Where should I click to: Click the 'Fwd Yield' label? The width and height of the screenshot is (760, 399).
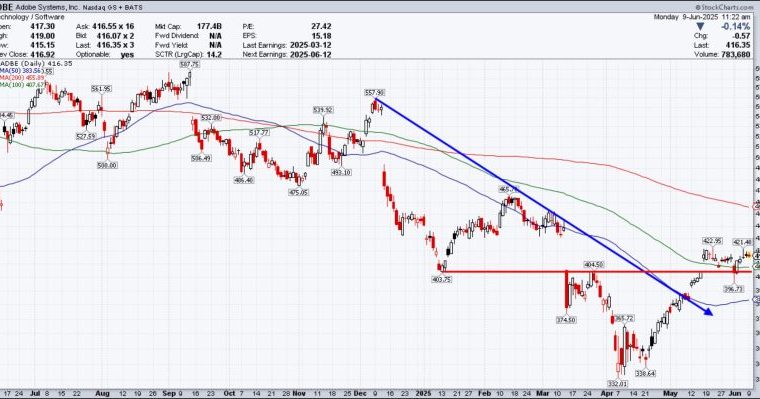tap(171, 45)
